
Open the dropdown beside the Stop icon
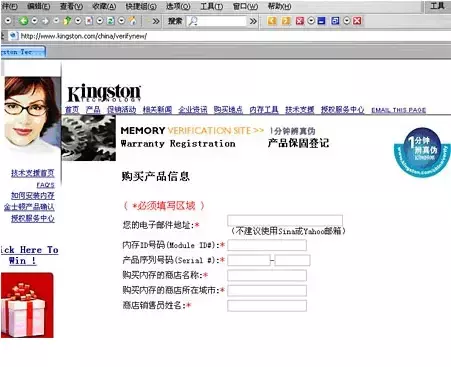point(100,21)
